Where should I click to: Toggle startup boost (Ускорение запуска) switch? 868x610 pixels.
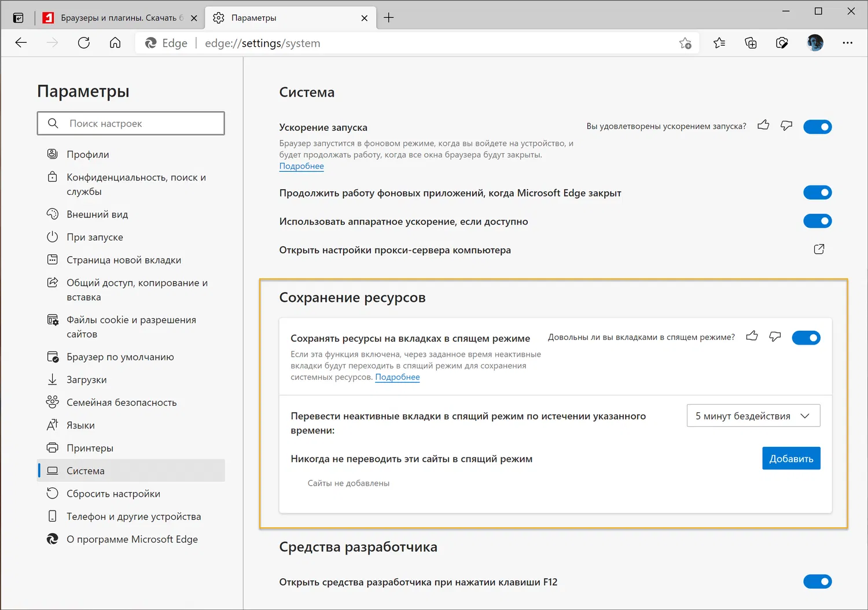click(817, 127)
